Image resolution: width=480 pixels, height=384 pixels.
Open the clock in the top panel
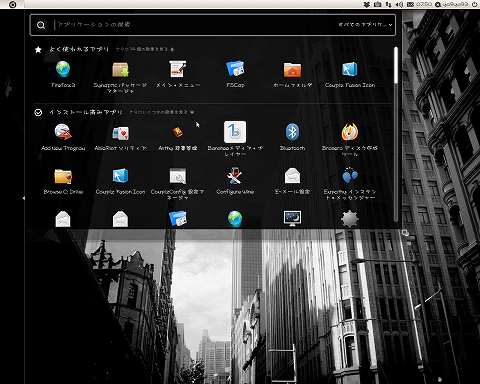pos(424,4)
